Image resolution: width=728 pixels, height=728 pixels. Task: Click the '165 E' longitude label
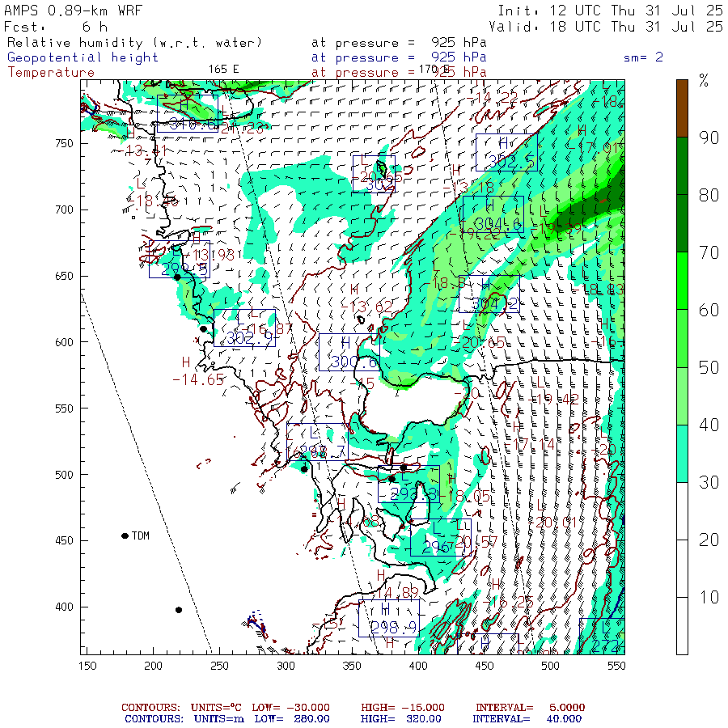coord(223,70)
